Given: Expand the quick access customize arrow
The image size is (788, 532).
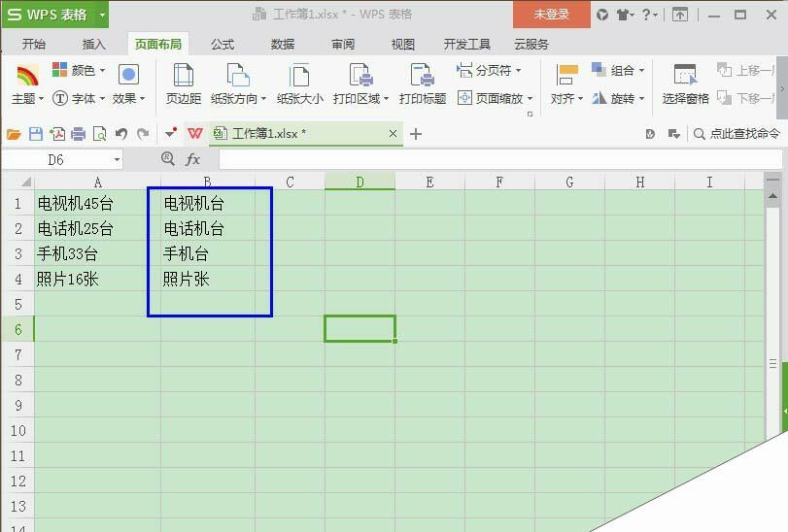Looking at the screenshot, I should pos(171,133).
